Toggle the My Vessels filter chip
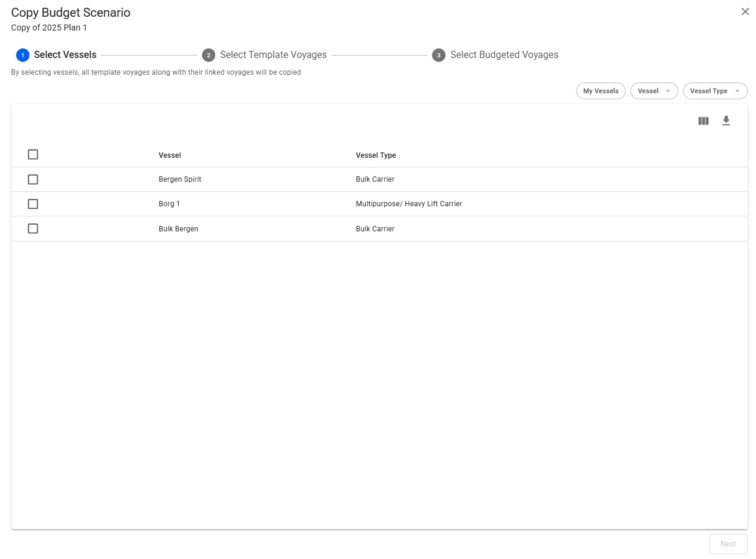Screen dimensions: 756x559 (601, 91)
